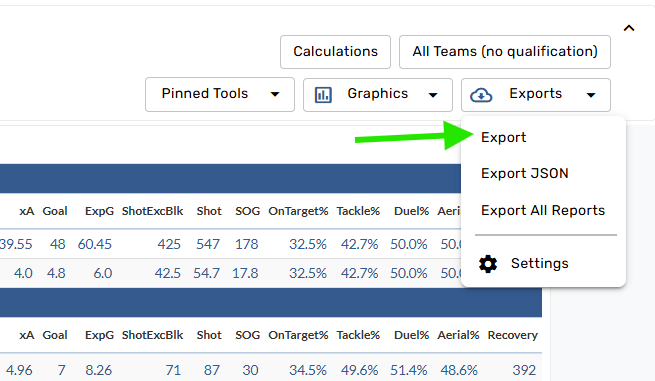Image resolution: width=655 pixels, height=381 pixels.
Task: Select the 178 SOG cell
Action: (246, 244)
